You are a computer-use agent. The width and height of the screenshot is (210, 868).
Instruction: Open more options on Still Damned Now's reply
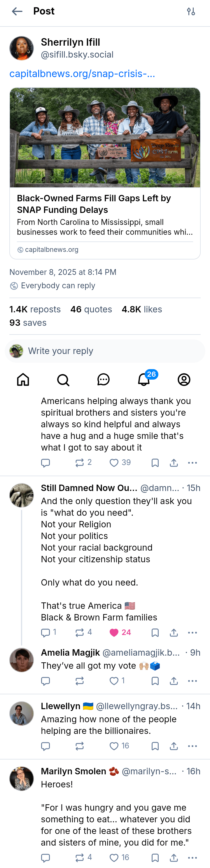[x=192, y=632]
